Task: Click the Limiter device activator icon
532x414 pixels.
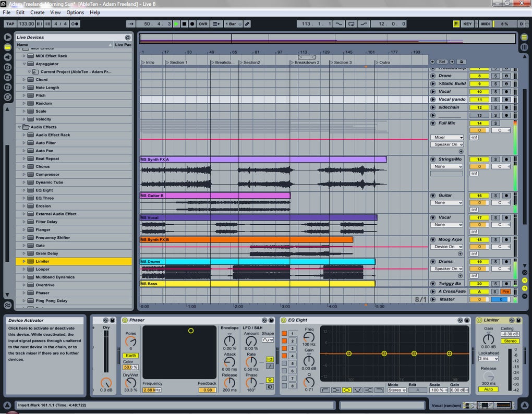Action: pos(480,320)
